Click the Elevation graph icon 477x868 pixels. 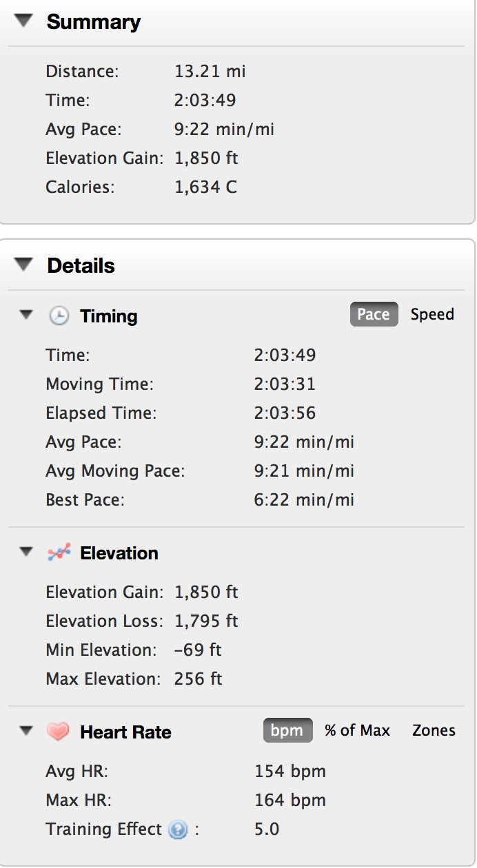(59, 552)
